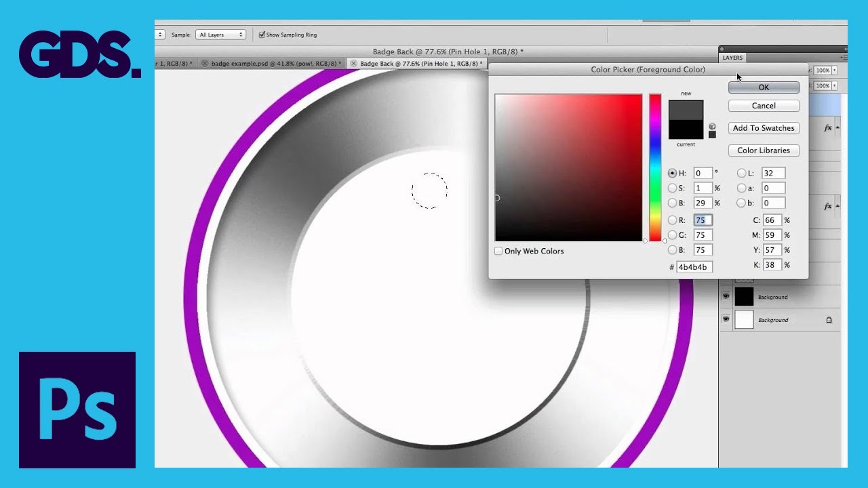Click the small web-safe color swatch

click(712, 135)
